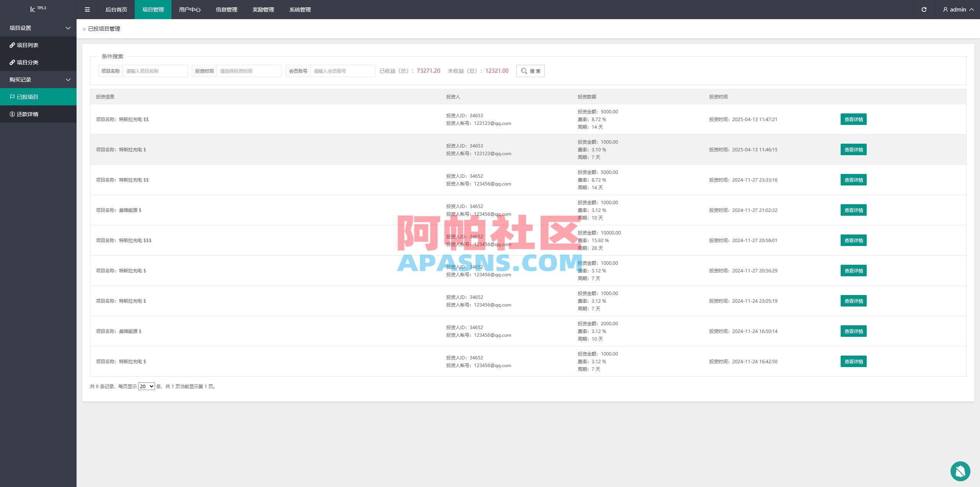The height and width of the screenshot is (487, 980).
Task: Click the admin user profile icon
Action: 944,10
